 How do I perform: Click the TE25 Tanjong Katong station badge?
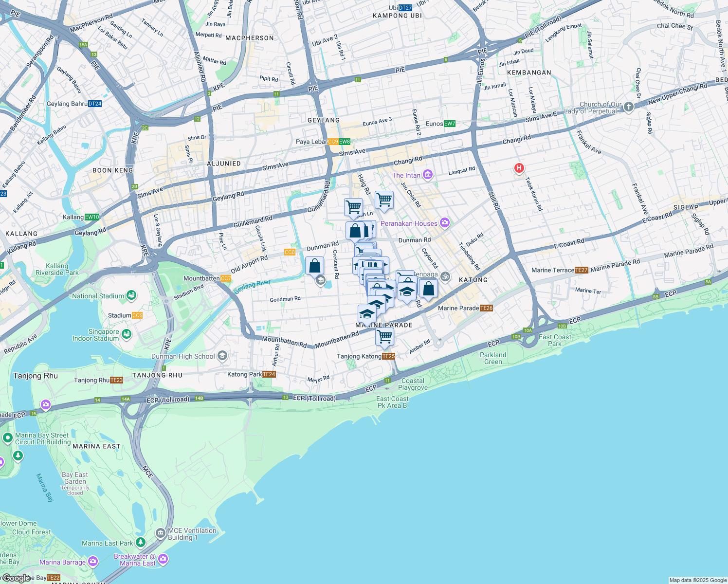387,356
